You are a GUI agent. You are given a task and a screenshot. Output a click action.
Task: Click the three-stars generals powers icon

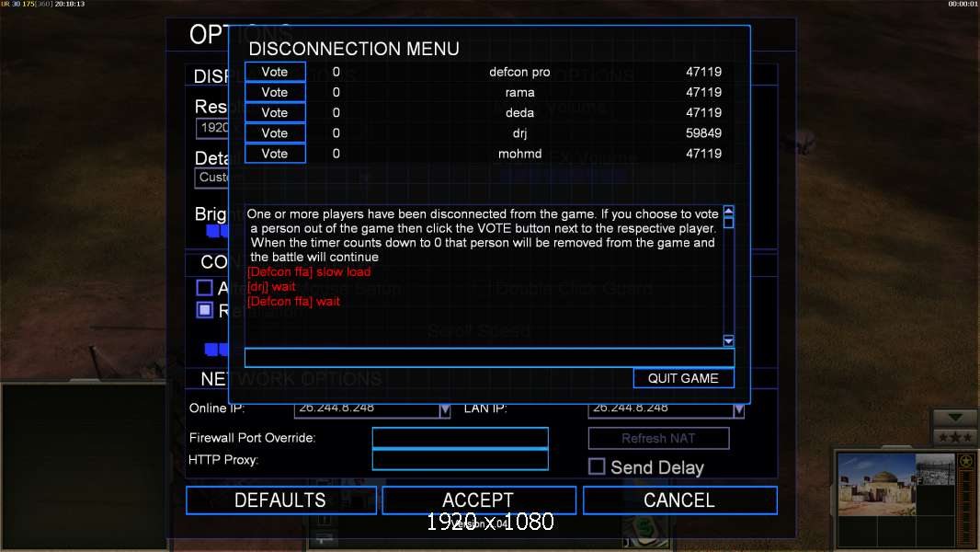[955, 437]
